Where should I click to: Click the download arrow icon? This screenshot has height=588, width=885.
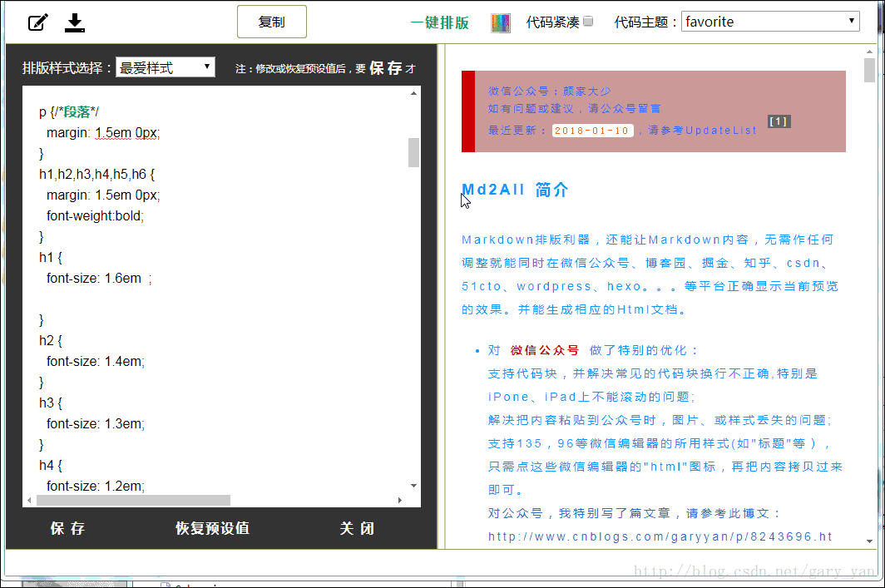click(x=75, y=22)
